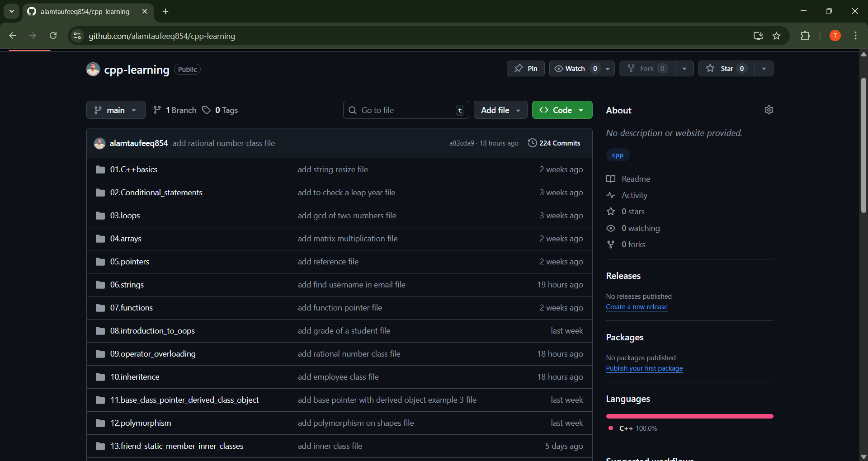Image resolution: width=868 pixels, height=461 pixels.
Task: Open the 1 Branch list
Action: (x=175, y=110)
